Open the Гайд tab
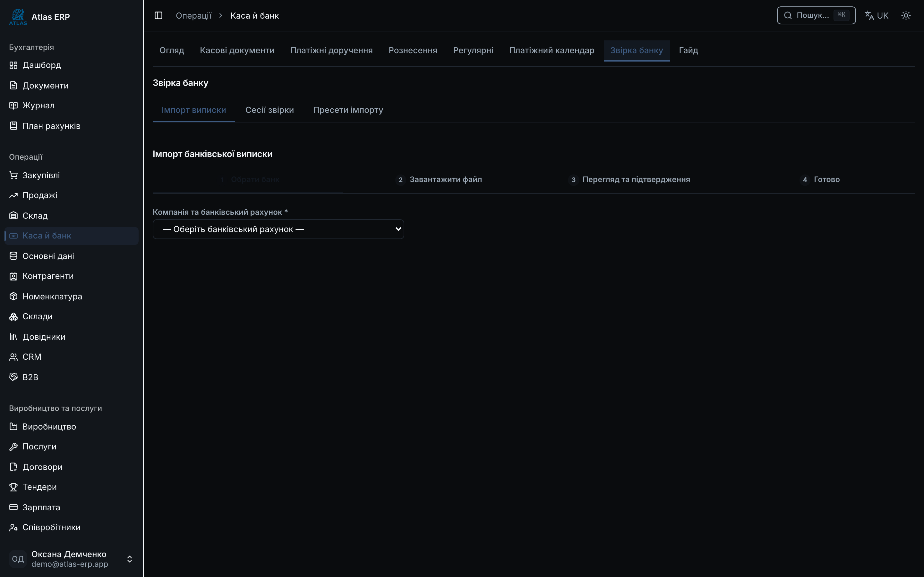Viewport: 924px width, 577px height. click(688, 50)
